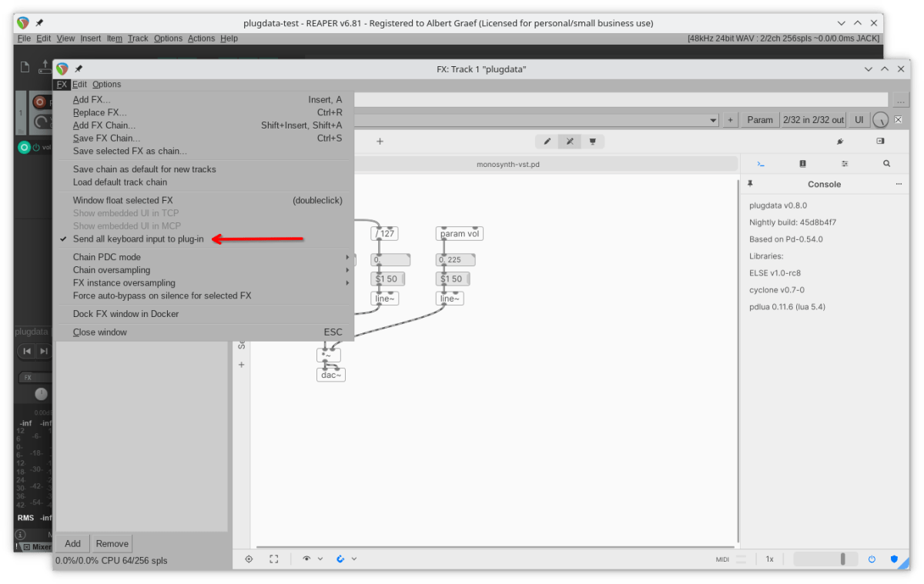Click the Add button in FX list
This screenshot has width=924, height=584.
pos(72,543)
